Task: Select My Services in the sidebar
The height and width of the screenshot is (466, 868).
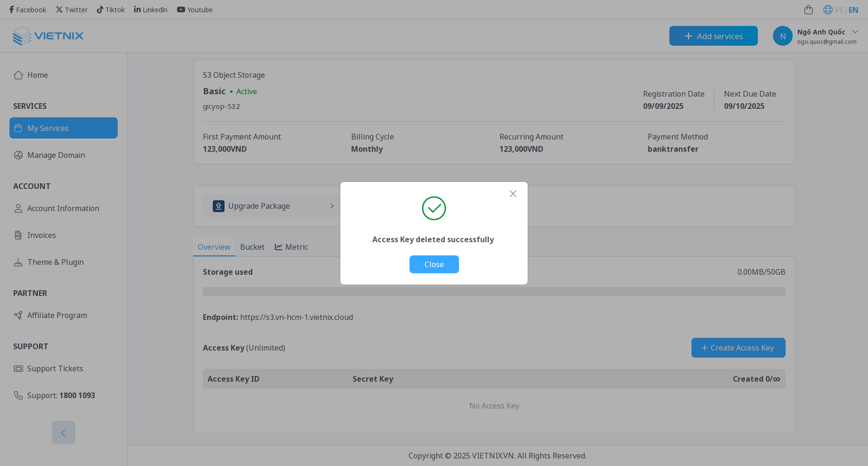Action: [63, 128]
